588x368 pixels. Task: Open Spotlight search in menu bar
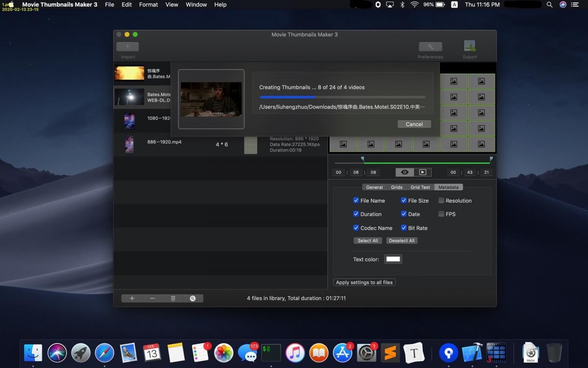(549, 4)
